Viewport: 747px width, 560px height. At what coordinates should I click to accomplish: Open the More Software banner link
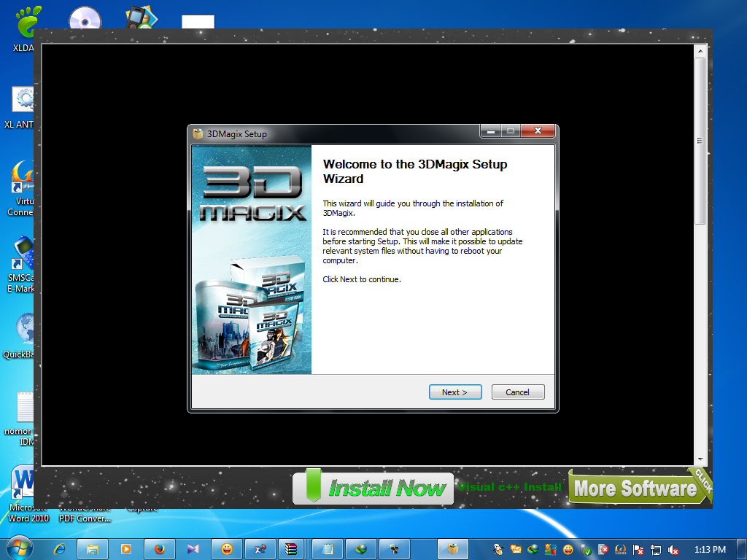click(638, 488)
